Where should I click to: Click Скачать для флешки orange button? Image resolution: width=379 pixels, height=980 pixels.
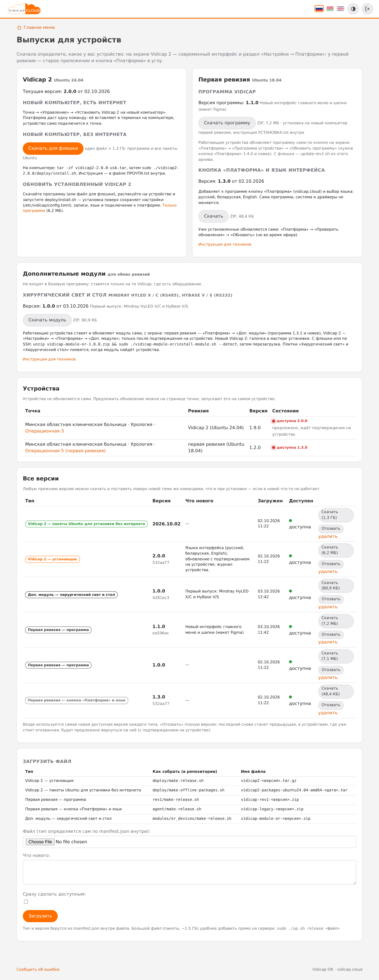[x=53, y=148]
